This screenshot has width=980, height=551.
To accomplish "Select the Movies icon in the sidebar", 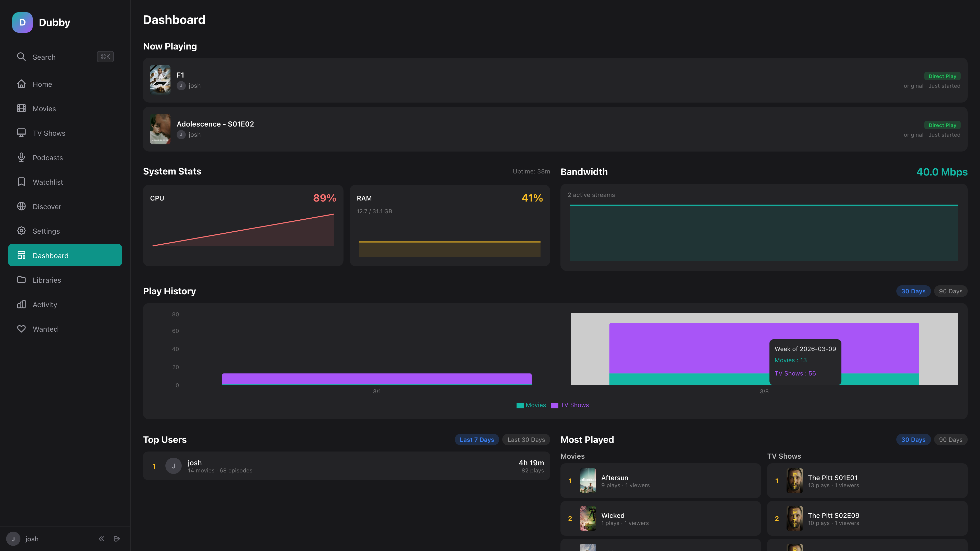I will (21, 108).
